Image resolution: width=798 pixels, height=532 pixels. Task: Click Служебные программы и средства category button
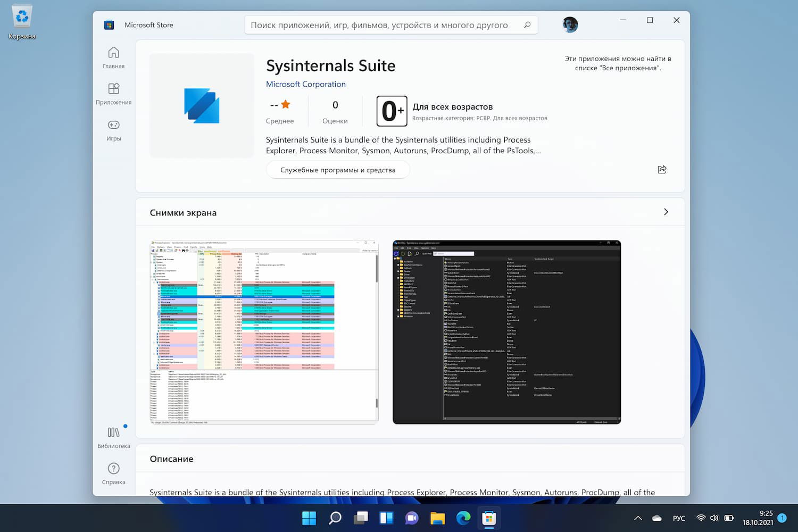point(338,170)
